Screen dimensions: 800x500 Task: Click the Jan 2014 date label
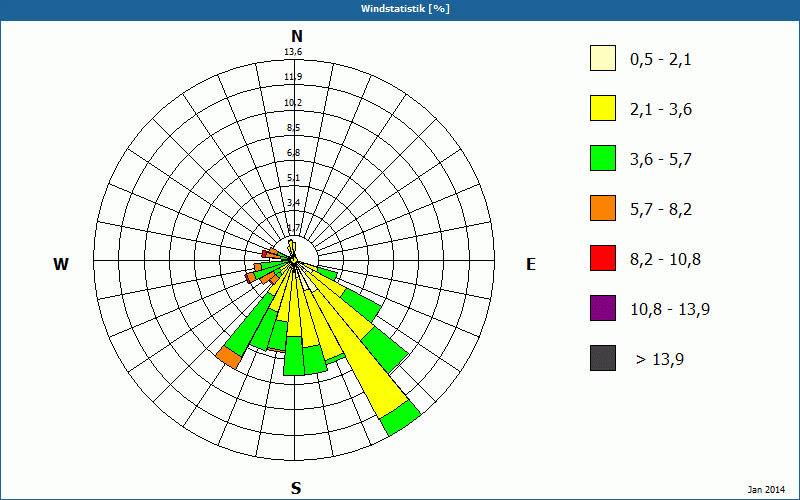[x=766, y=489]
